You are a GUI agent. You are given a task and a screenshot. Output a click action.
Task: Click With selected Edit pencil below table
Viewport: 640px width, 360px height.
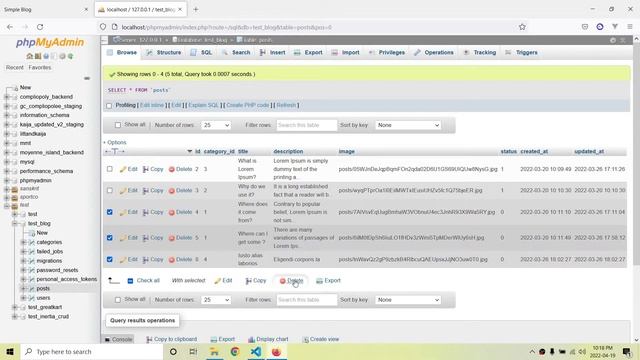218,281
